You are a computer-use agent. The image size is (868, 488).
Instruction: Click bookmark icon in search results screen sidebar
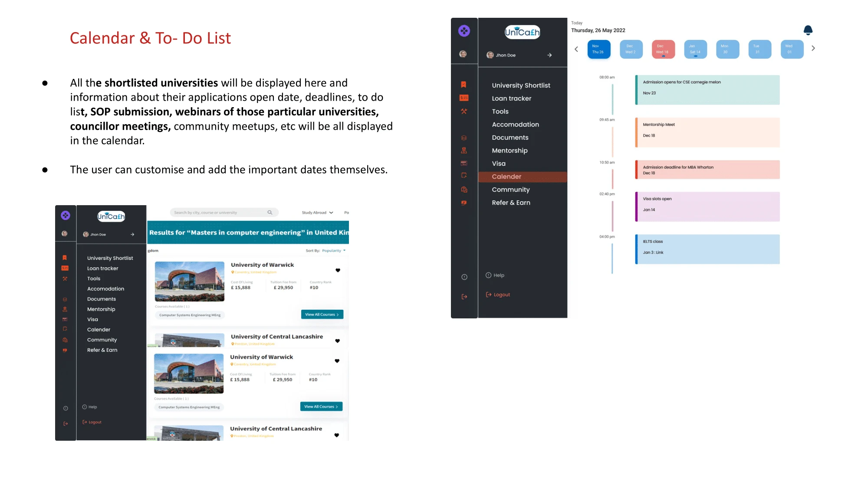(x=65, y=258)
